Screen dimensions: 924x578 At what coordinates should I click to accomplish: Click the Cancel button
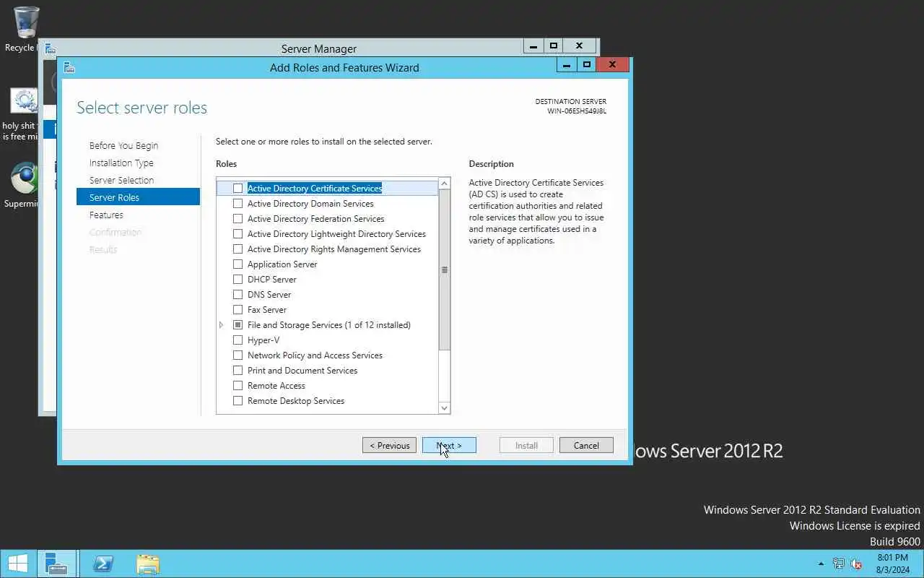coord(586,445)
